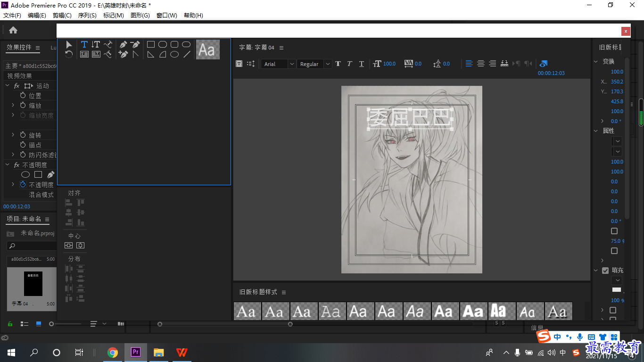Click the kerning value next to VA icon
The width and height of the screenshot is (644, 362).
click(x=418, y=64)
